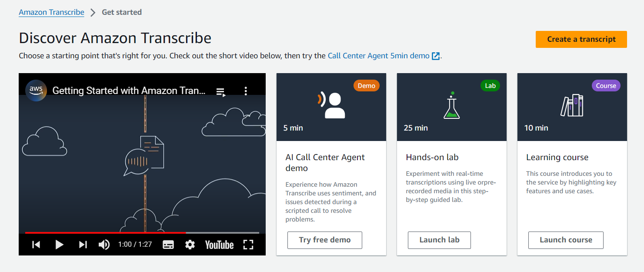Play the Getting Started video
The height and width of the screenshot is (272, 644).
tap(60, 245)
